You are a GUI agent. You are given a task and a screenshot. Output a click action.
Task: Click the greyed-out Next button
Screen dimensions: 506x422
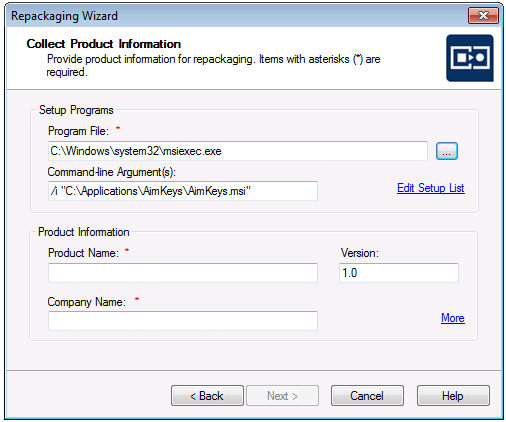282,396
